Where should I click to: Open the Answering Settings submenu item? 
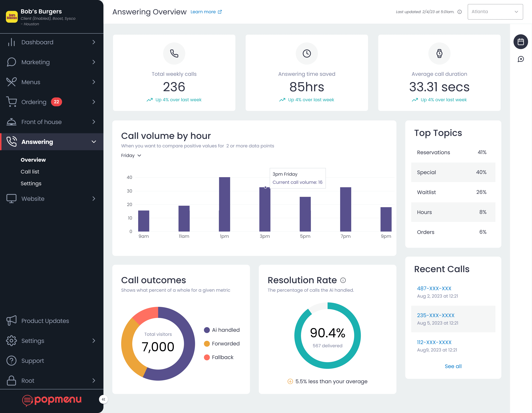(x=31, y=184)
